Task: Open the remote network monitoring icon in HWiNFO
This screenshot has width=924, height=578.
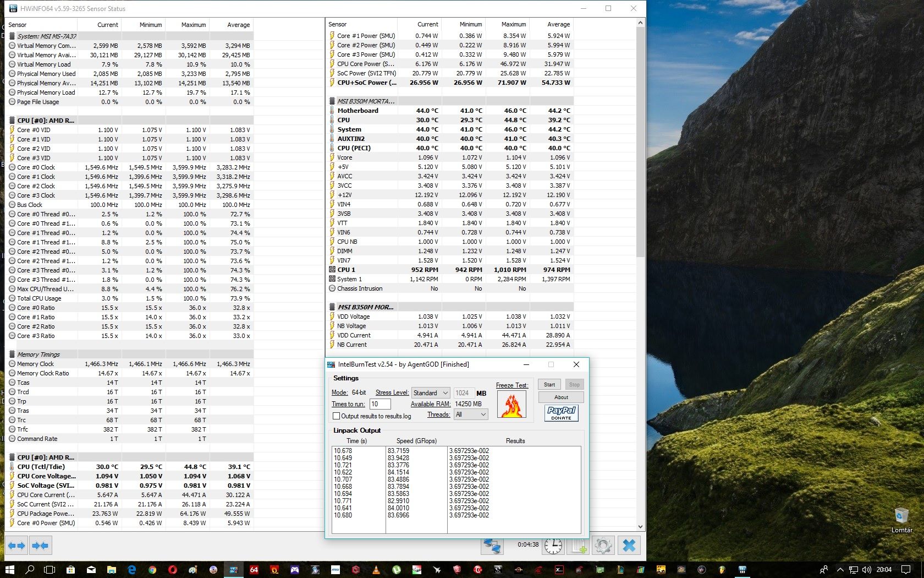Action: (492, 546)
